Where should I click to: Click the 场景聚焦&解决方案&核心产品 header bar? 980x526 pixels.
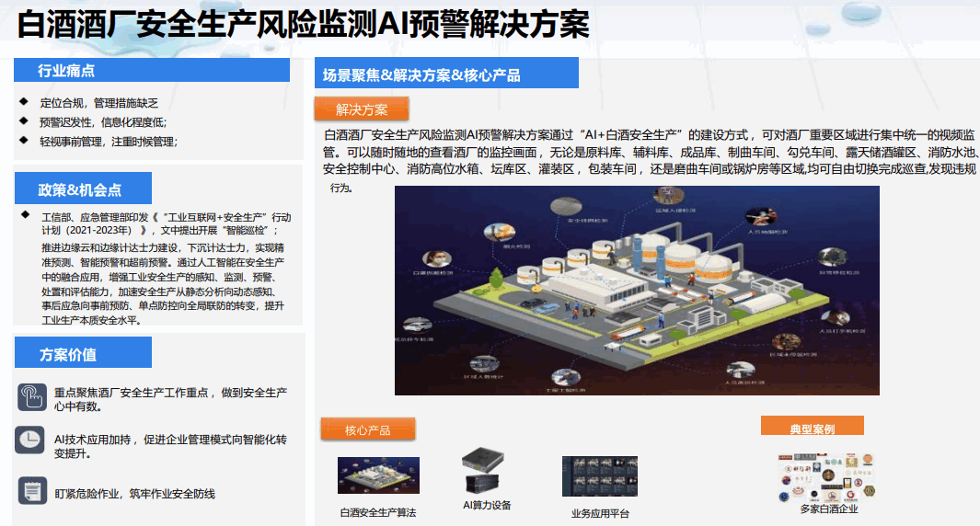445,74
